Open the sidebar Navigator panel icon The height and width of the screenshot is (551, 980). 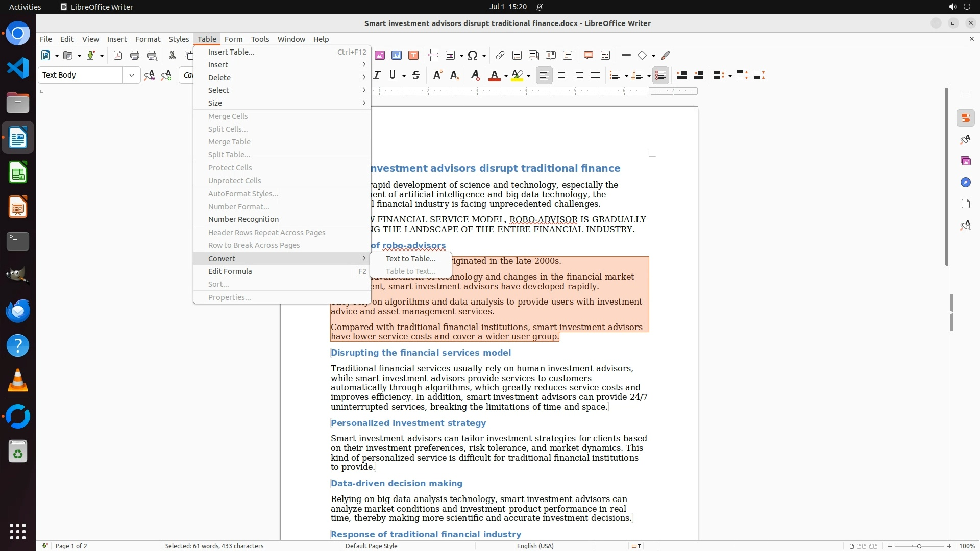[965, 182]
